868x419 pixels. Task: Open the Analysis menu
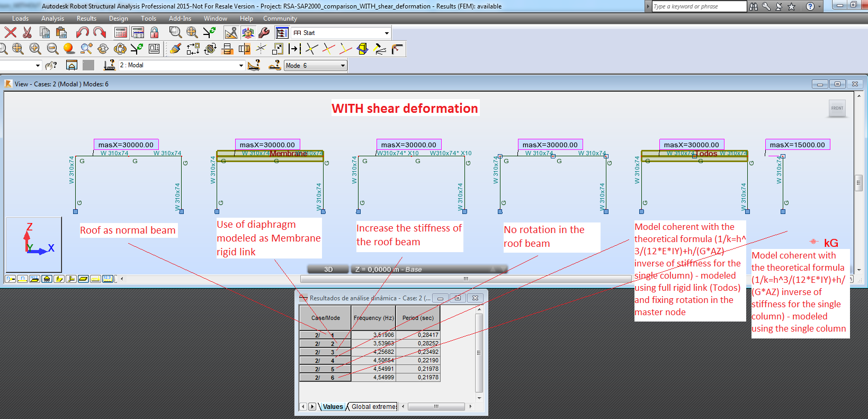tap(52, 19)
